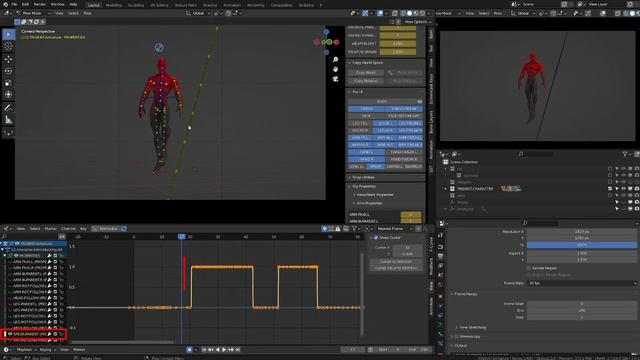Open the Global transform orientation dropdown

[198, 13]
